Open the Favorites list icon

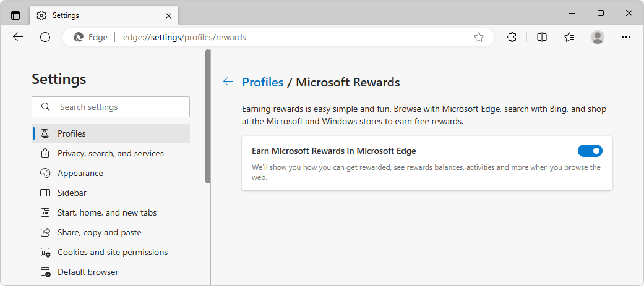[569, 37]
